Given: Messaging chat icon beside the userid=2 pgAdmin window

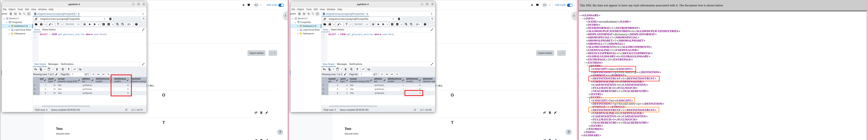Looking at the screenshot, I should coord(537,5).
